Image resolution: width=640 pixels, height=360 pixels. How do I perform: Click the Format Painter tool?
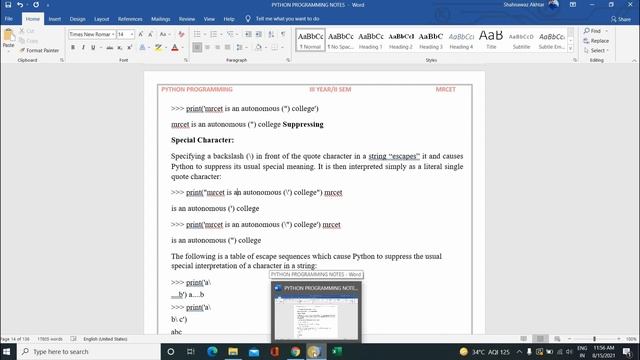39,50
